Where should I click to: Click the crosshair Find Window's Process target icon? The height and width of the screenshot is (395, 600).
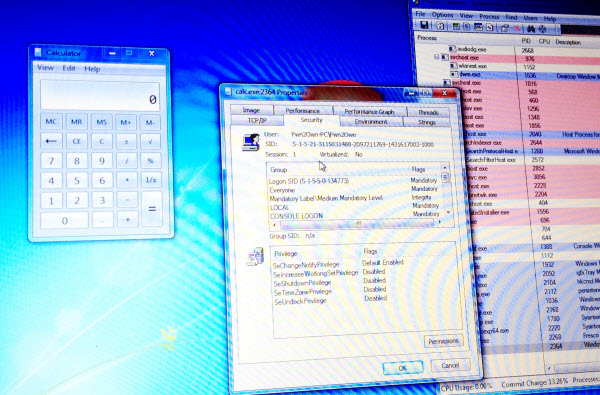[x=543, y=29]
